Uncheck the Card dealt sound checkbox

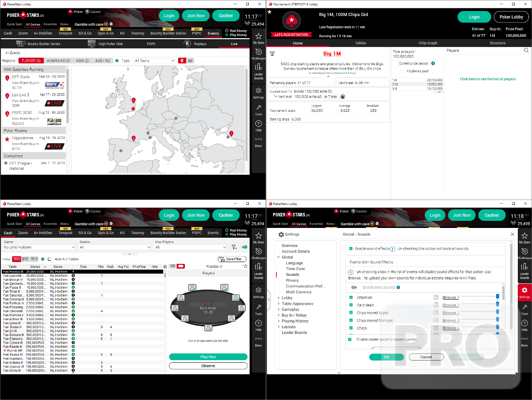point(351,305)
